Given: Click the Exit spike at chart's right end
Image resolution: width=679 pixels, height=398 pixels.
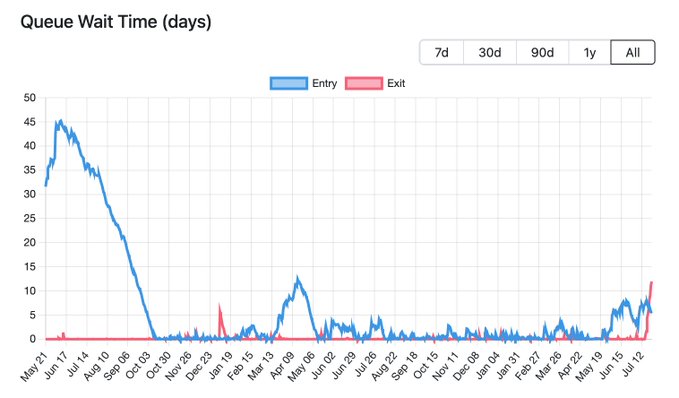Looking at the screenshot, I should 651,283.
